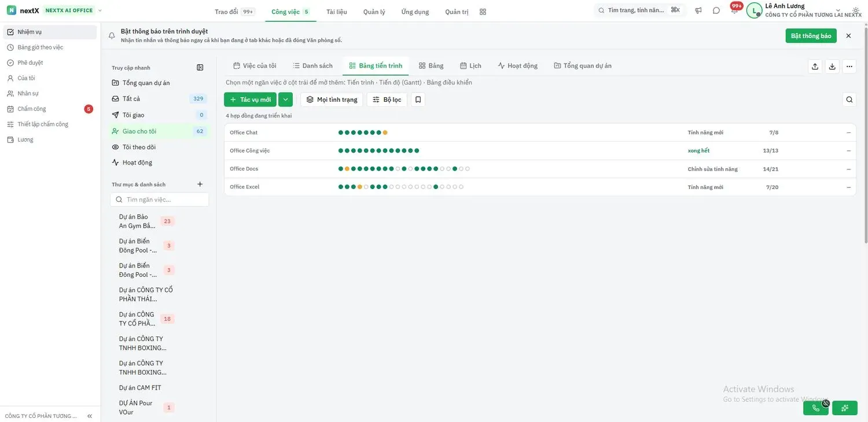Open the dropdown arrow beside Tác vụ mới
Image resolution: width=868 pixels, height=422 pixels.
coord(285,99)
